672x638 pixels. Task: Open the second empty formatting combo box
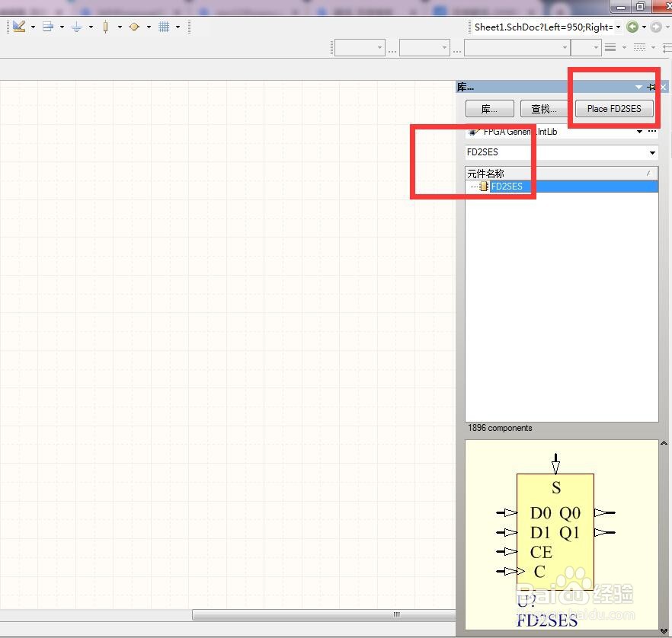coord(424,47)
